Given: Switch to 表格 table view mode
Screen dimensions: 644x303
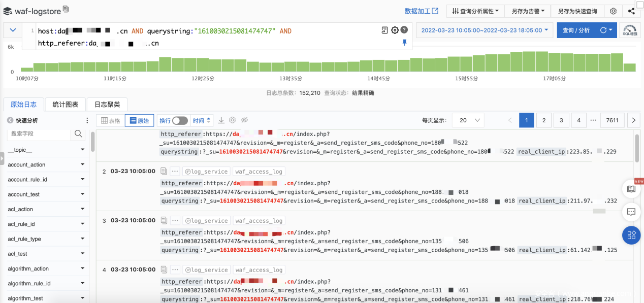Looking at the screenshot, I should pos(111,120).
